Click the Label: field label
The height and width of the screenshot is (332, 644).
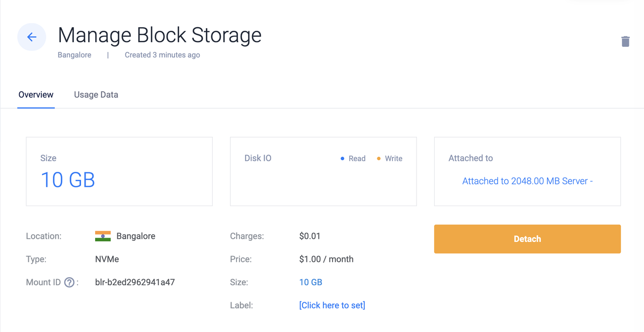[x=242, y=305]
